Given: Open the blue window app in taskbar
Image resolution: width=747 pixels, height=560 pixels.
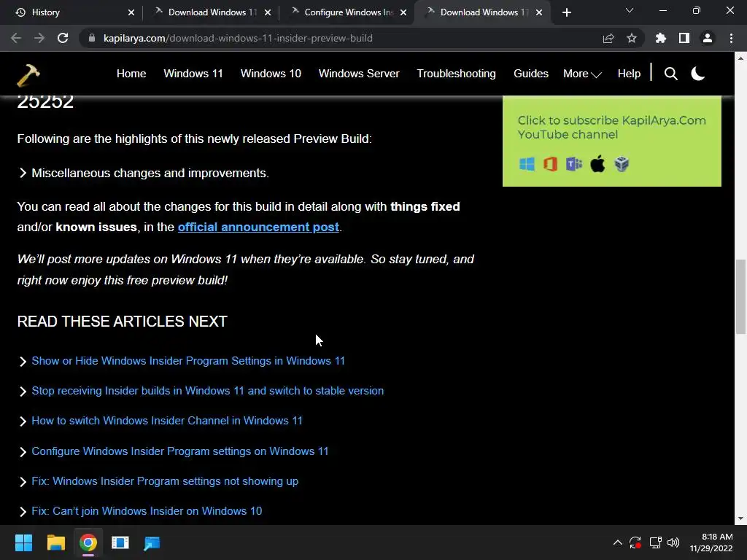Looking at the screenshot, I should [x=120, y=542].
